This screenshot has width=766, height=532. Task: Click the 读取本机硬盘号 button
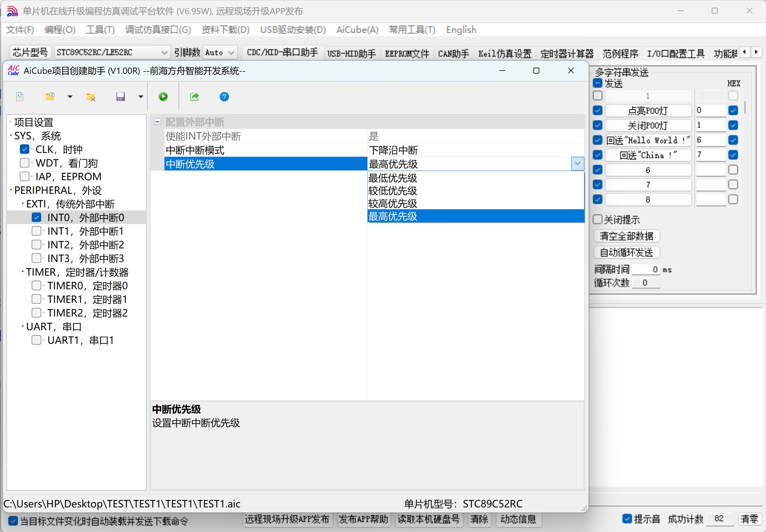(428, 519)
